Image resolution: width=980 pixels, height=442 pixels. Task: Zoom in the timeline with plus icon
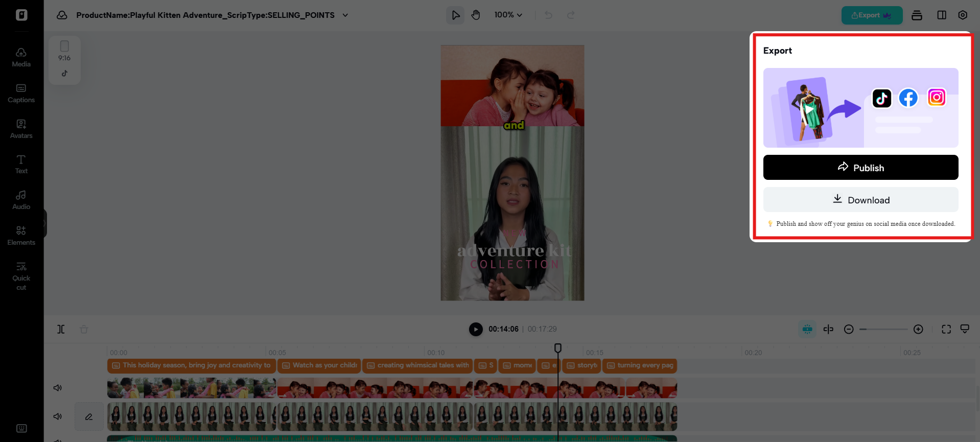[918, 330]
